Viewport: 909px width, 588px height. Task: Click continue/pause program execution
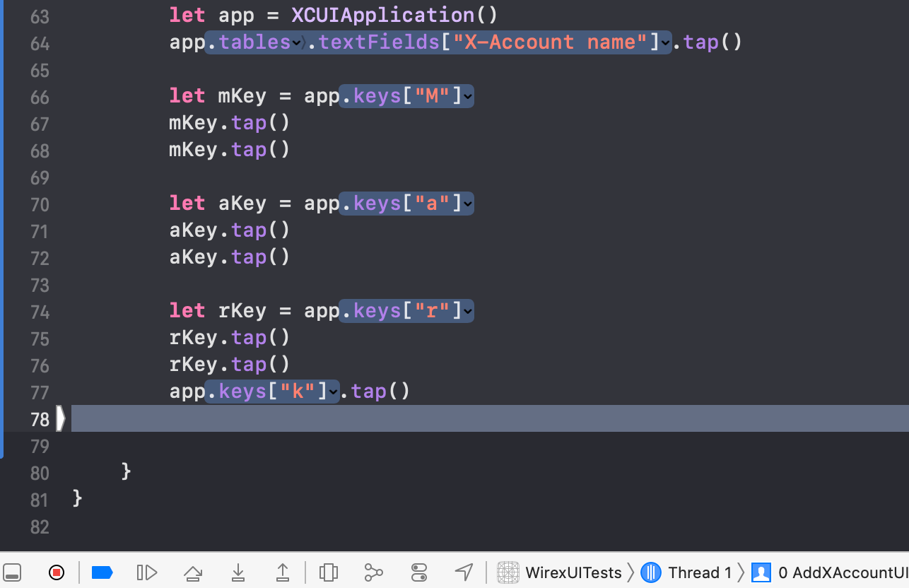tap(146, 572)
